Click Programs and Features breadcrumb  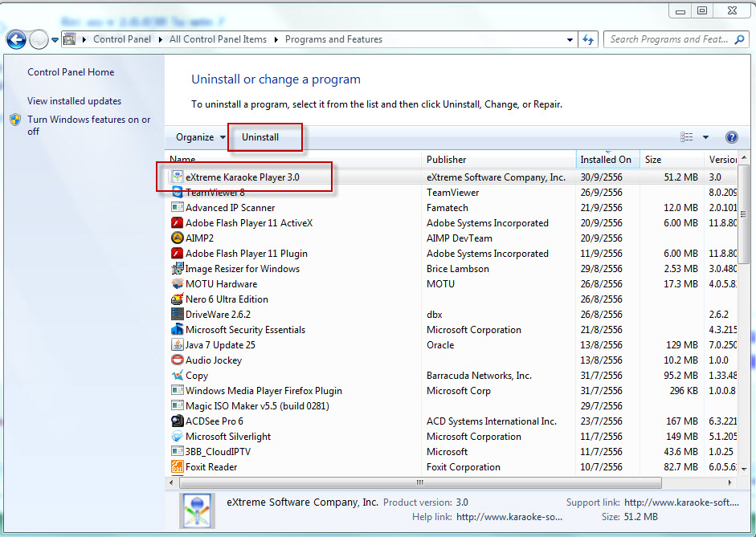pyautogui.click(x=333, y=39)
